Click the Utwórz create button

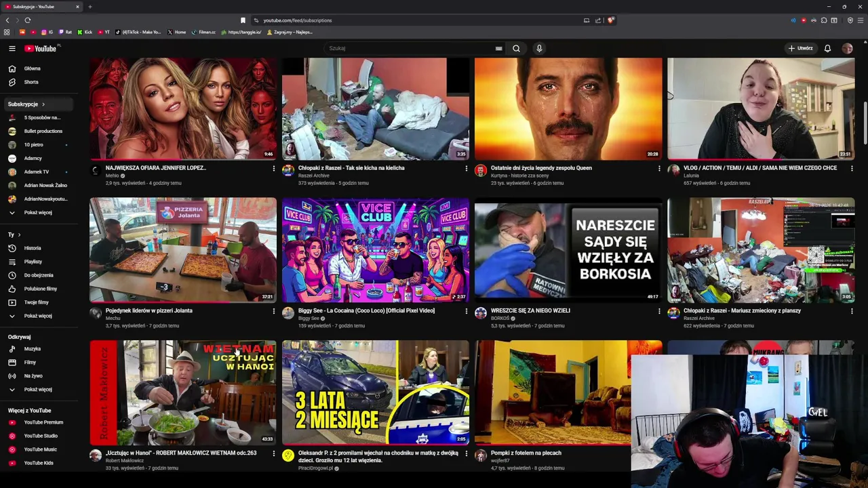tap(801, 48)
